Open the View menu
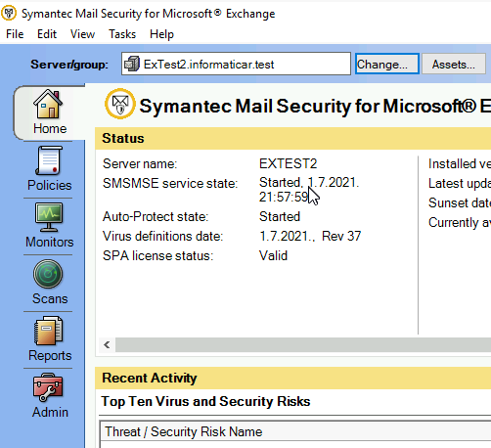 click(82, 34)
